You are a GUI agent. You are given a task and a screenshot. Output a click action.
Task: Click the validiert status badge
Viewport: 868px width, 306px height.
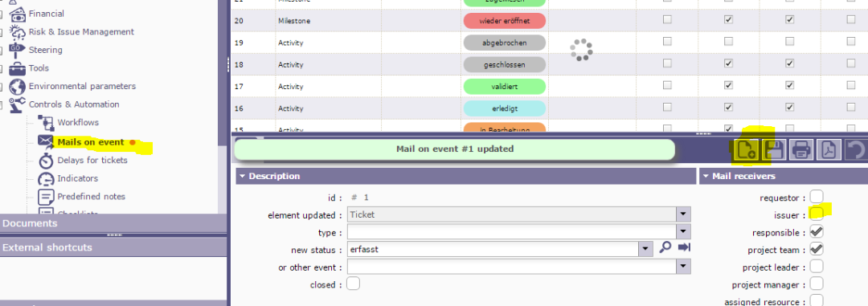pos(504,86)
